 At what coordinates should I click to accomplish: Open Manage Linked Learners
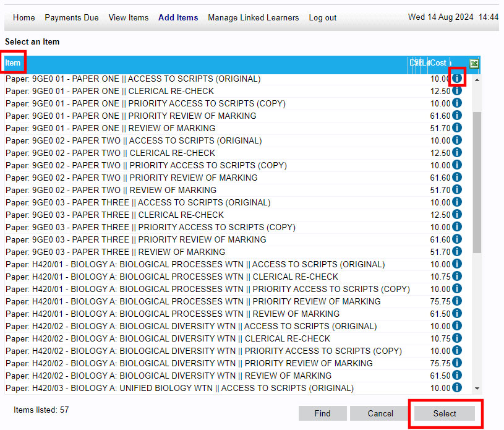(253, 18)
